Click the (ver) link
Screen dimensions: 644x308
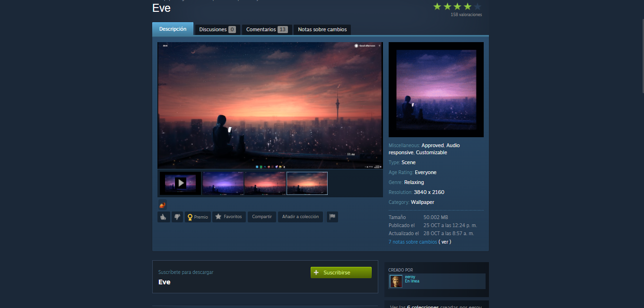[445, 242]
